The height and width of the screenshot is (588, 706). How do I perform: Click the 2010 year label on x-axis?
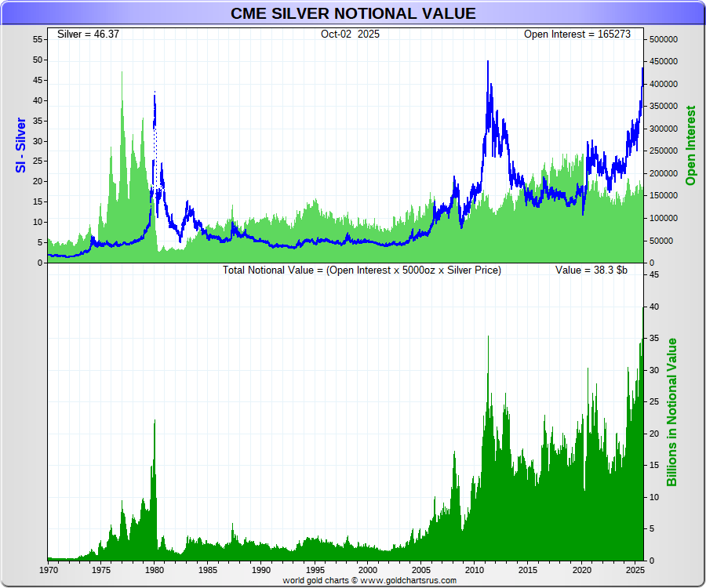474,570
